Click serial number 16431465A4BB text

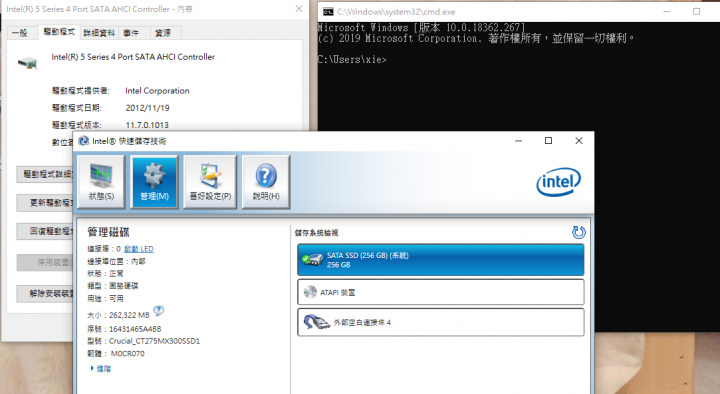pos(135,329)
